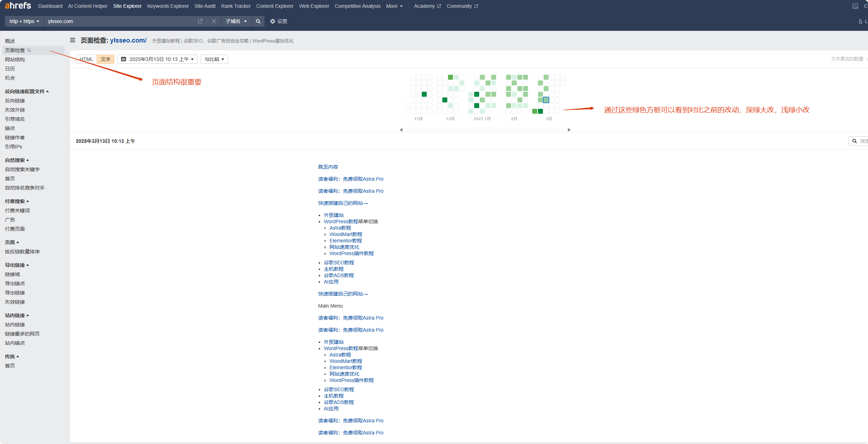The image size is (868, 444).
Task: Click the settings gear icon
Action: point(272,21)
